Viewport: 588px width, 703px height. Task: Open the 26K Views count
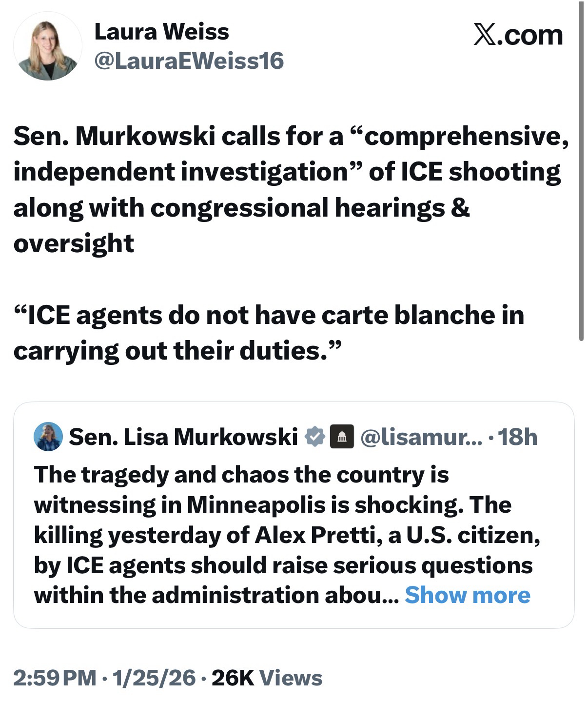(x=267, y=678)
